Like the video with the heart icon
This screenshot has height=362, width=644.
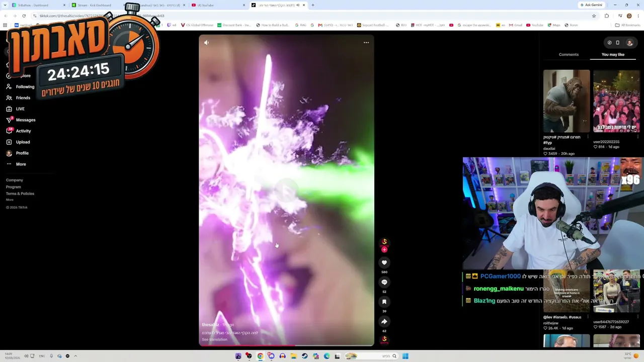coord(384,262)
